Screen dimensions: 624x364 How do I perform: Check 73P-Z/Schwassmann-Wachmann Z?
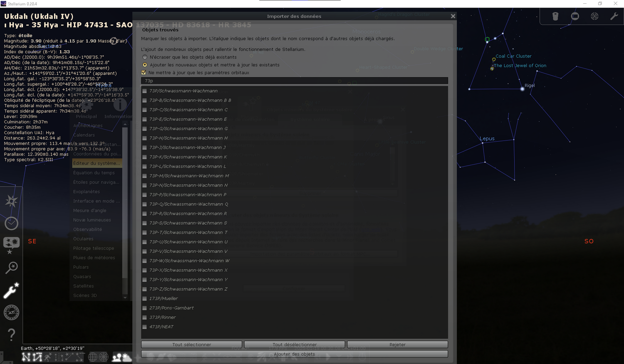pos(145,289)
